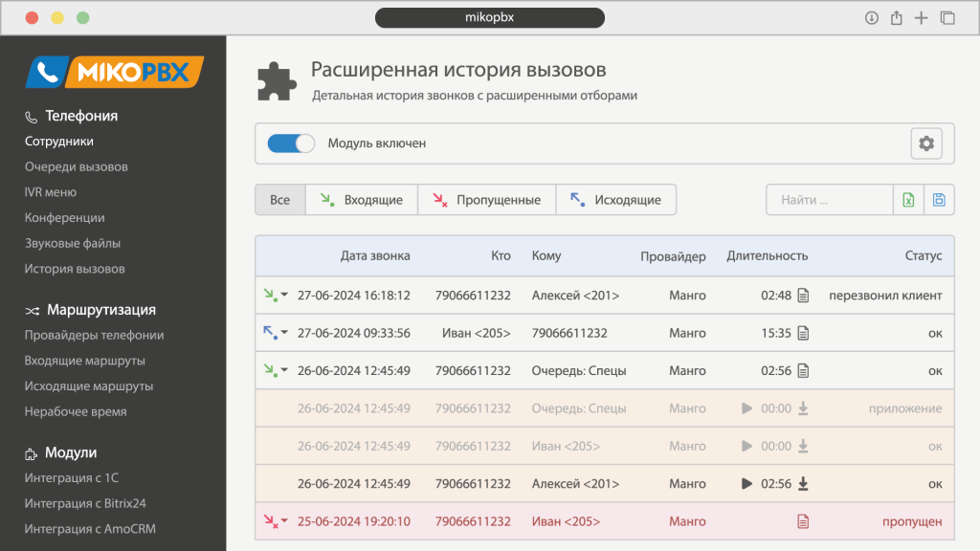The width and height of the screenshot is (980, 551).
Task: Expand the missed call row from 25-06-2024
Action: 276,521
